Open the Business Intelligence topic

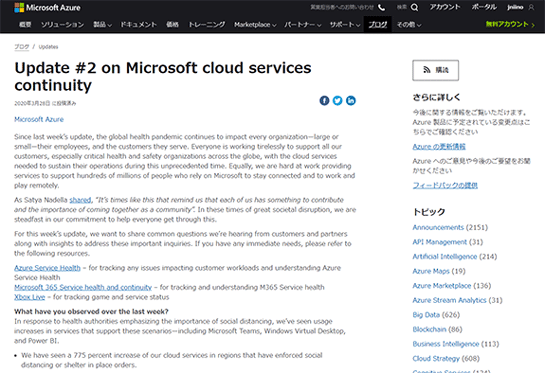pyautogui.click(x=446, y=344)
